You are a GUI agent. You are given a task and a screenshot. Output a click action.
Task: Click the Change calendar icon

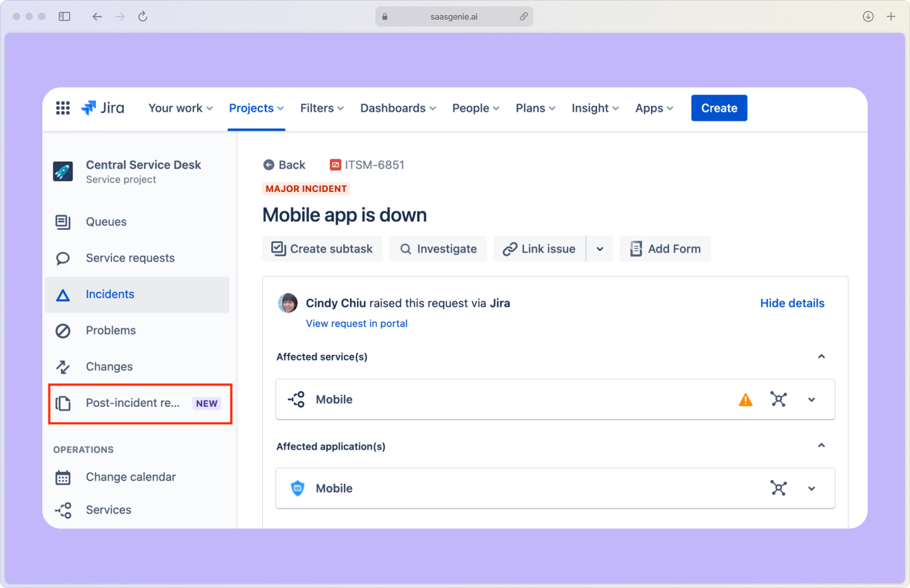pos(63,477)
